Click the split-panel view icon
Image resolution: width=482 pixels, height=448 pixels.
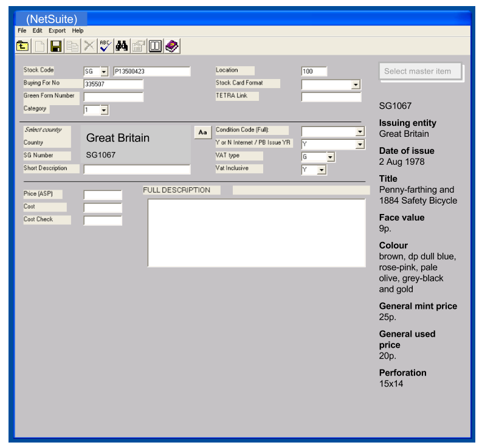click(155, 46)
